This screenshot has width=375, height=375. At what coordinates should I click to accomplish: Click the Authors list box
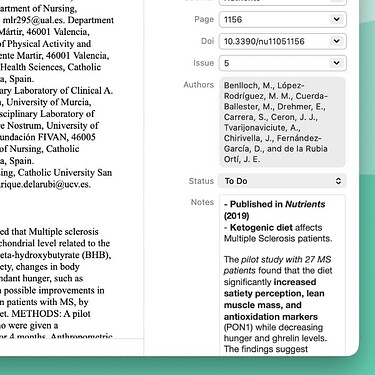[282, 122]
